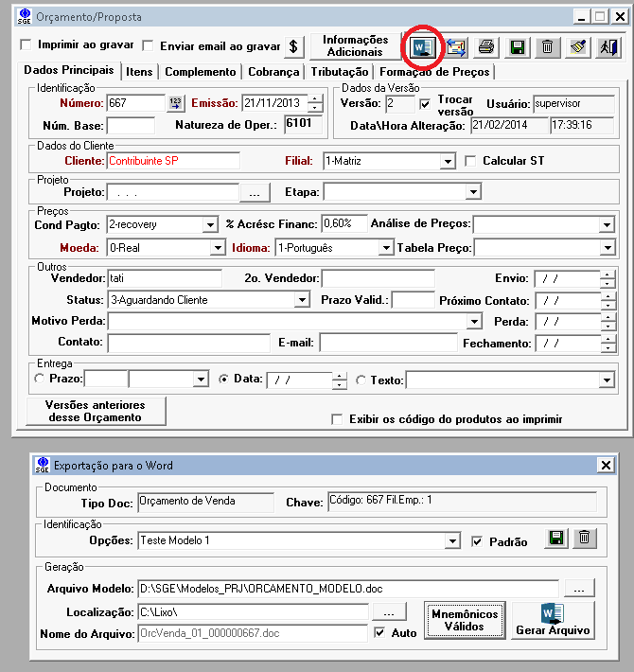This screenshot has width=634, height=672.
Task: Open the Filial dropdown
Action: tap(448, 162)
